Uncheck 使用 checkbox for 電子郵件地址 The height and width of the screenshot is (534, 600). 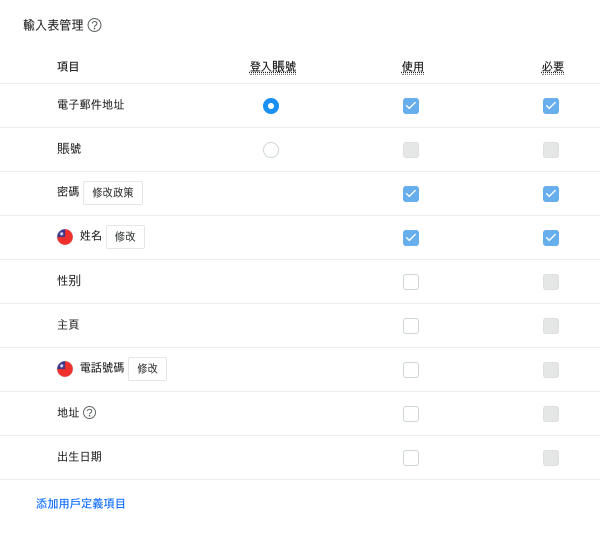click(411, 106)
